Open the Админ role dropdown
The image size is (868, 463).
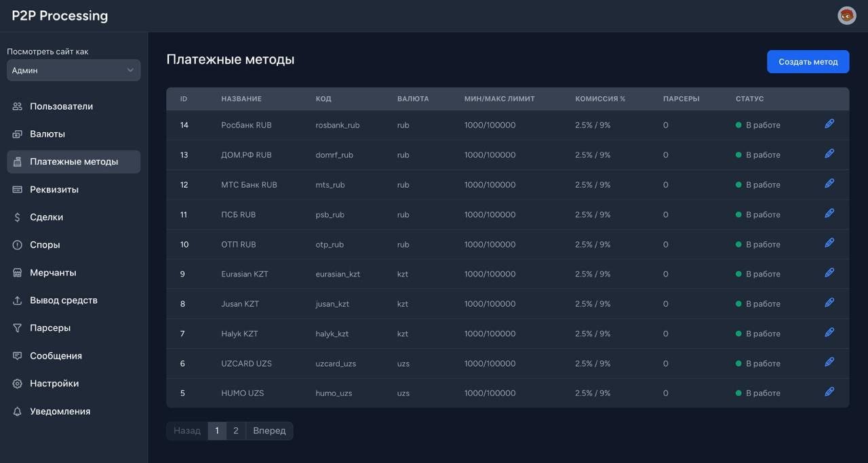coord(74,71)
